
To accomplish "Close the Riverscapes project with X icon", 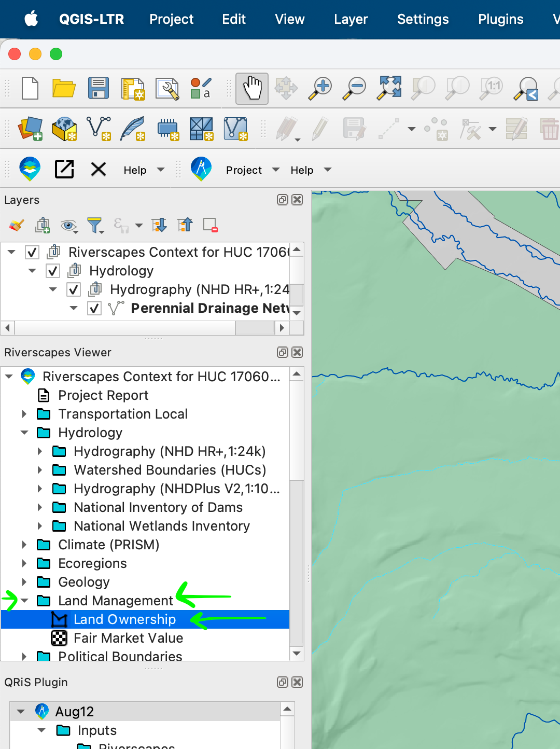I will click(99, 169).
